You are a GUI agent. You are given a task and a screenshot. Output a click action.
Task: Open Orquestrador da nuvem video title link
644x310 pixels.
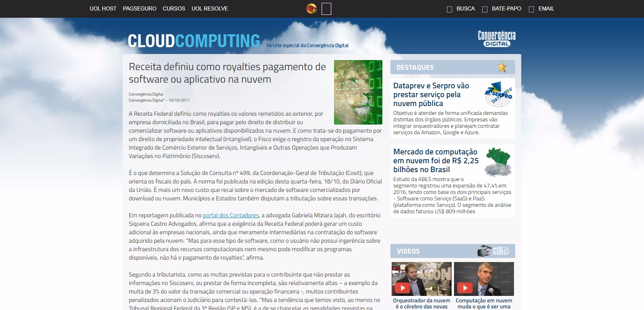(x=421, y=304)
